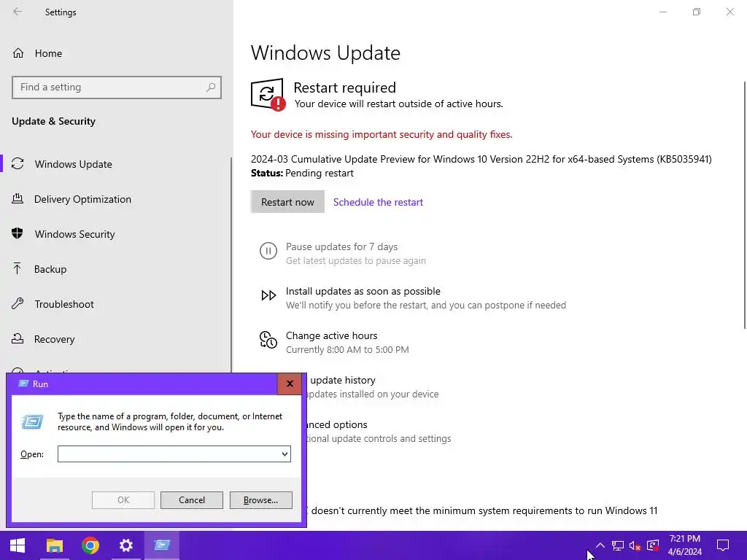The width and height of the screenshot is (747, 560).
Task: Click the Restart required status icon
Action: pos(268,94)
